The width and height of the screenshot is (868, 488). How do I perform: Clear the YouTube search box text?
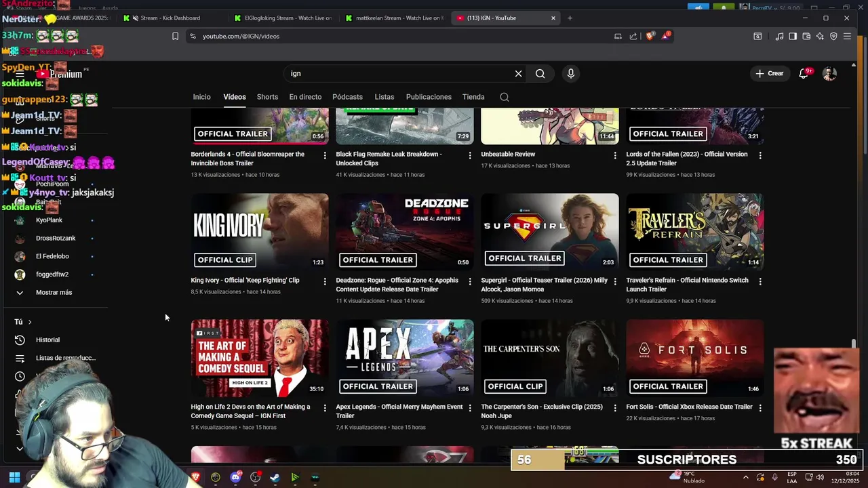coord(518,73)
